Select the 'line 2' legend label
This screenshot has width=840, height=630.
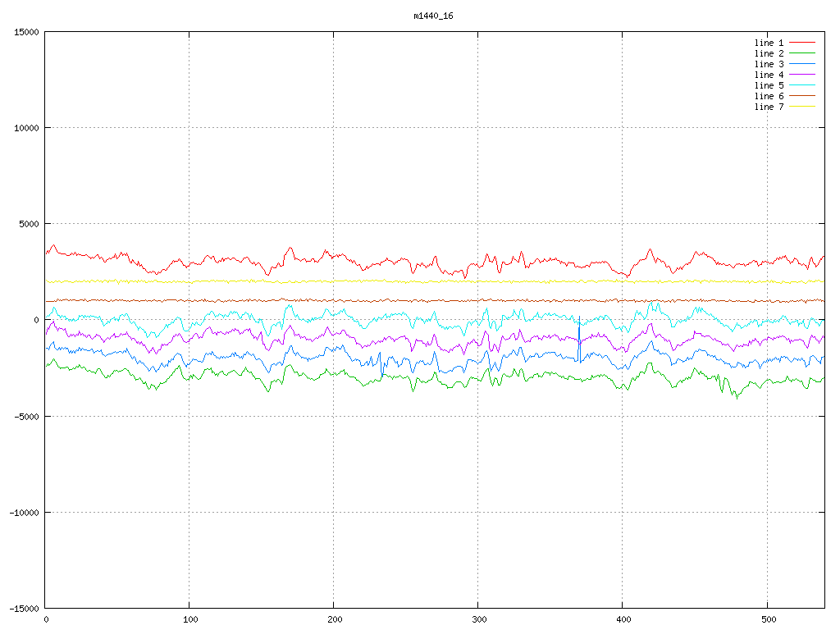click(769, 53)
